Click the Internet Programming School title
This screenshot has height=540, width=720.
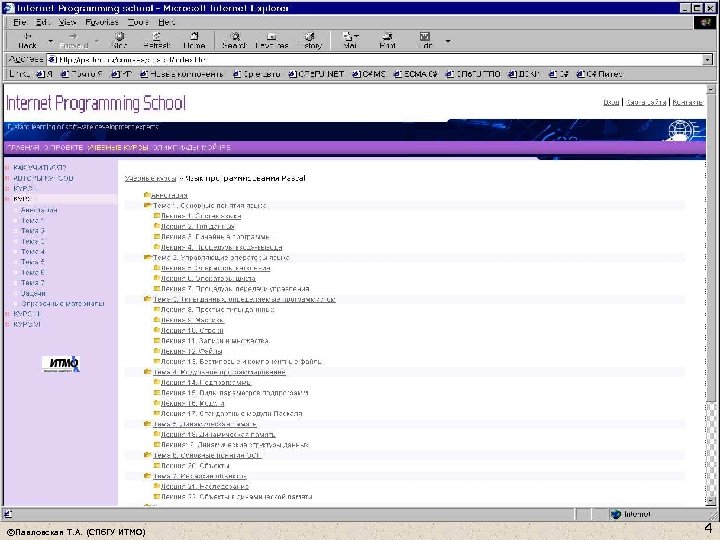click(x=96, y=103)
